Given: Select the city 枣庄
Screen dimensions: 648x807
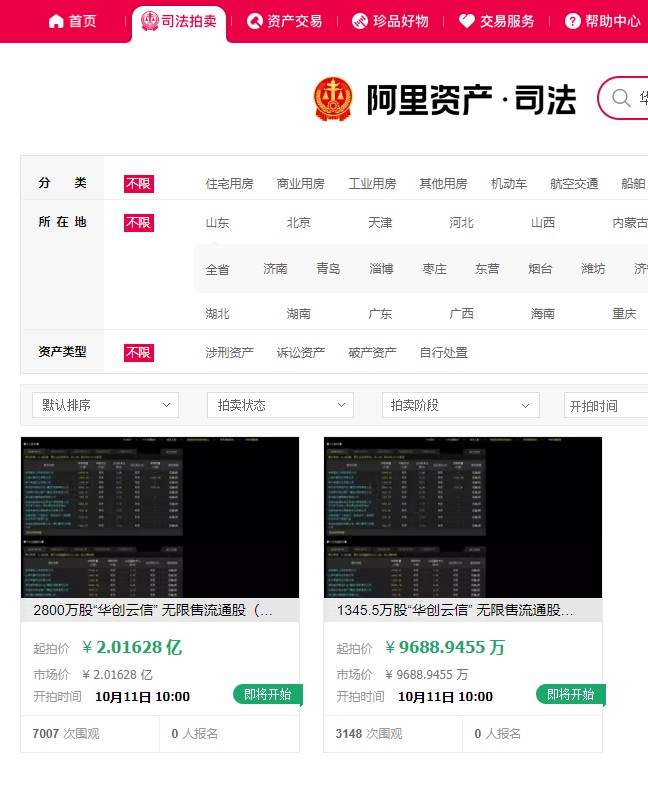Looking at the screenshot, I should click(434, 269).
